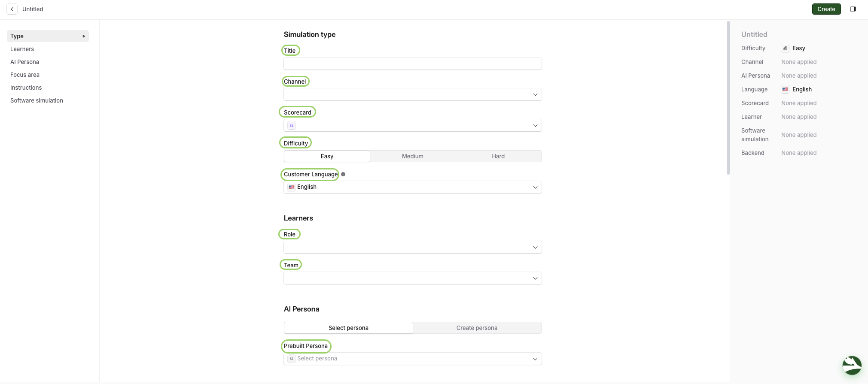Click the Simulation type heading

coord(310,34)
